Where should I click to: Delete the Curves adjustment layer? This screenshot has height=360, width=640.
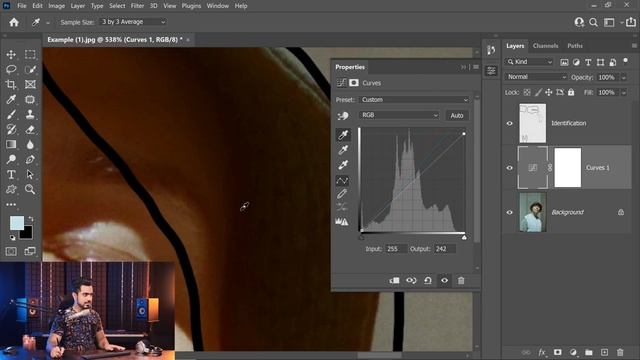[x=461, y=280]
